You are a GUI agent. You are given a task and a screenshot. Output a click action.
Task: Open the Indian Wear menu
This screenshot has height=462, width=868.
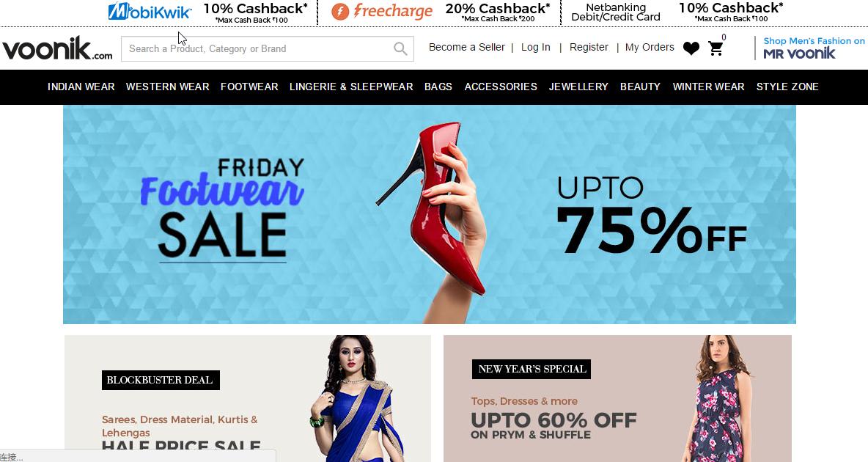pos(81,87)
